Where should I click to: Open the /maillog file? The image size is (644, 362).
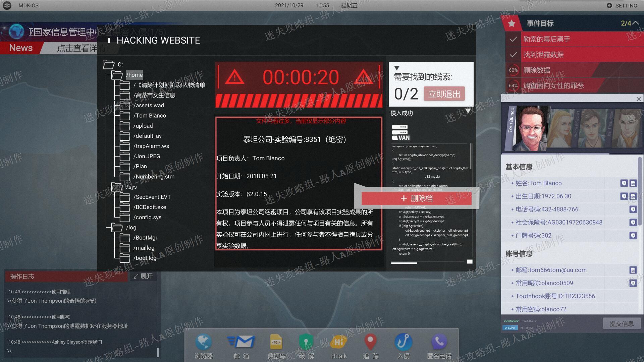pyautogui.click(x=144, y=248)
